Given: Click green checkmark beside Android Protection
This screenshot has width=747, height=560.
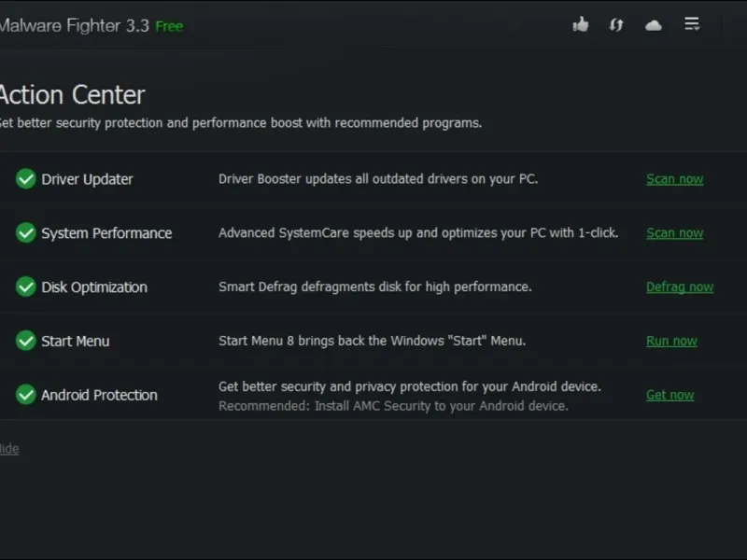Looking at the screenshot, I should [26, 394].
